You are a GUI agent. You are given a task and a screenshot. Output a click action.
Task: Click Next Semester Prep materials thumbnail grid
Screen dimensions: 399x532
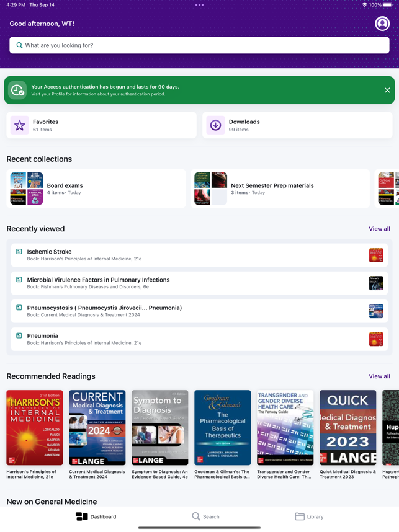pos(210,188)
